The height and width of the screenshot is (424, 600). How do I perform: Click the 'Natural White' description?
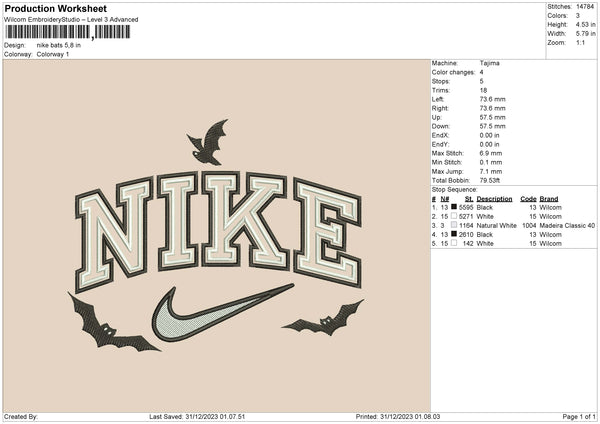pyautogui.click(x=496, y=225)
